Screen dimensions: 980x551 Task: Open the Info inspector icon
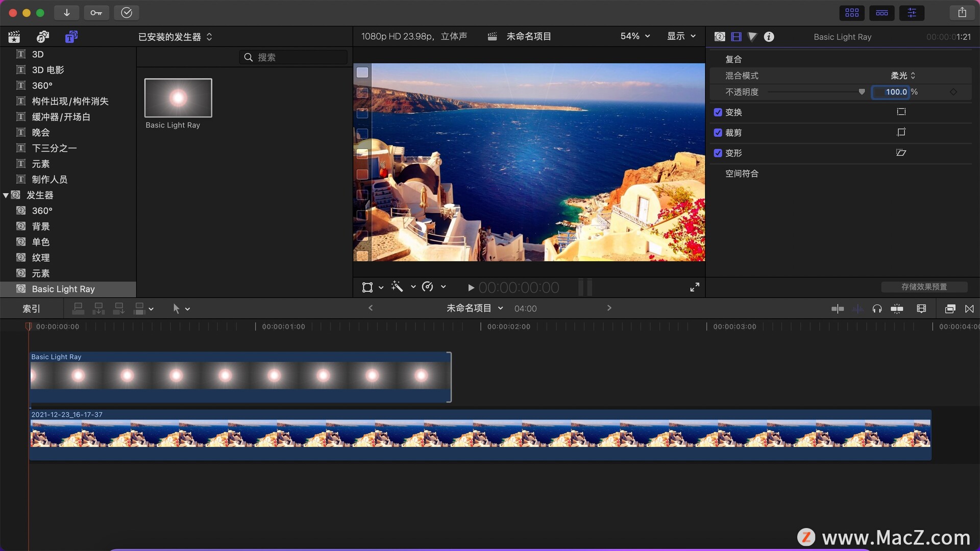click(x=769, y=37)
